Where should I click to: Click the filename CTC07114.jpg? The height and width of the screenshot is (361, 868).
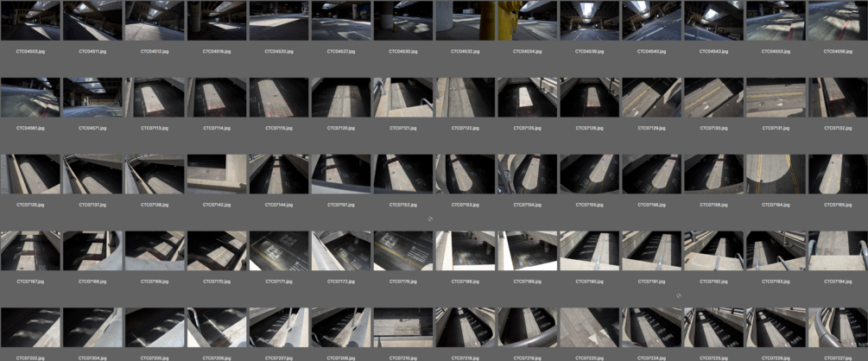point(217,128)
